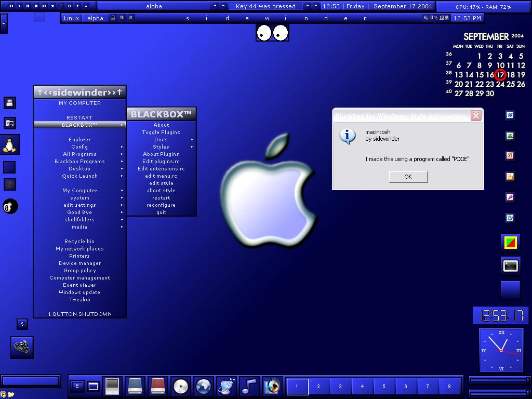The width and height of the screenshot is (532, 399).
Task: Expand the Blackbox Programs submenu
Action: [79, 162]
